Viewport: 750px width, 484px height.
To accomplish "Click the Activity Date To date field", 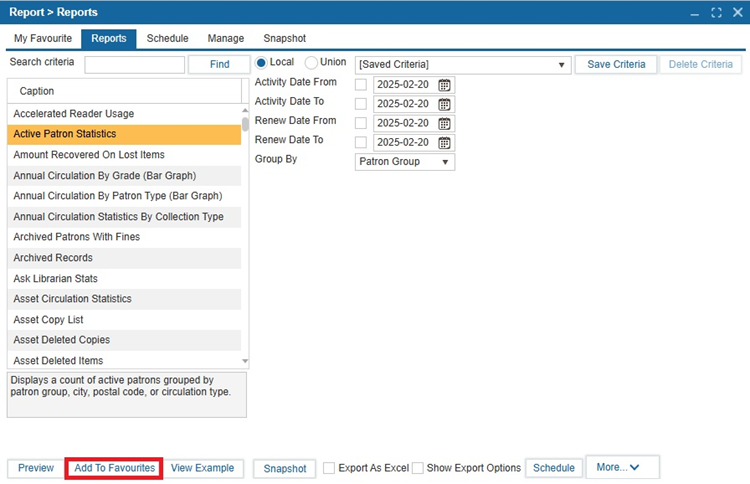I will [406, 104].
